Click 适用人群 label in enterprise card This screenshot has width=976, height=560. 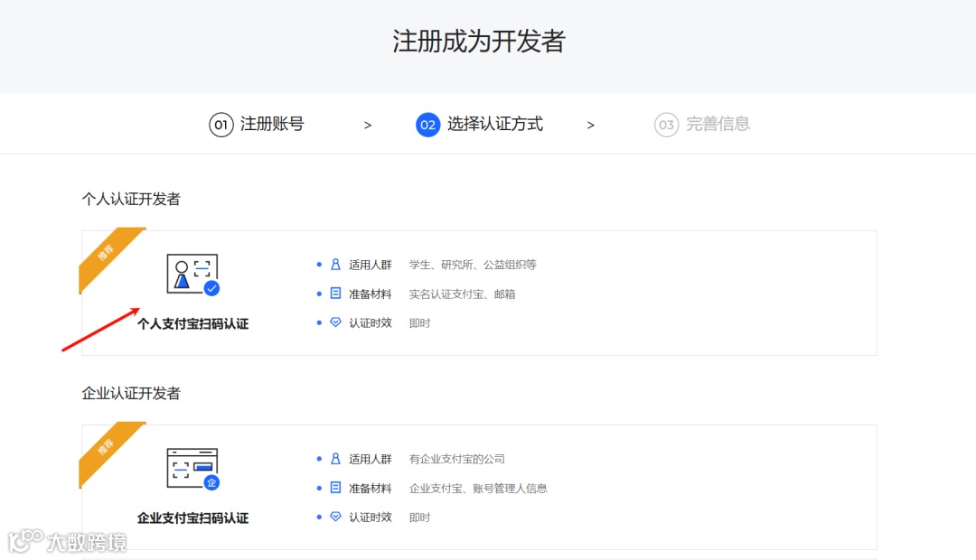pos(371,459)
